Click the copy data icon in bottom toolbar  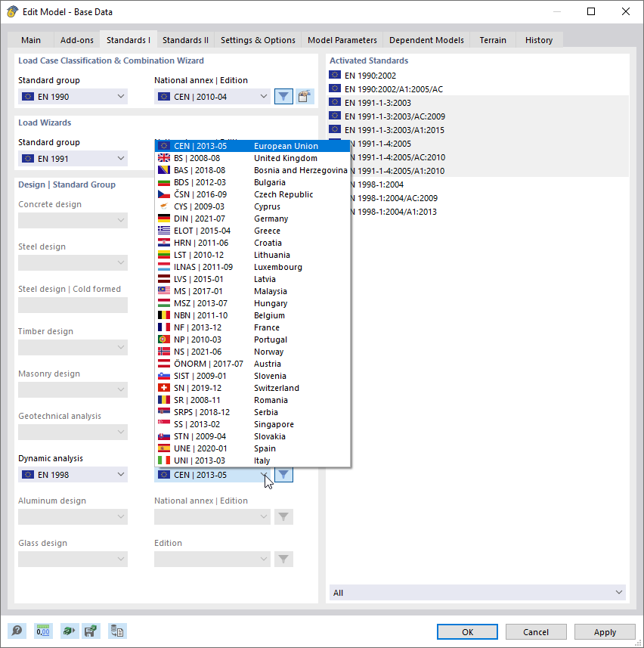click(117, 631)
